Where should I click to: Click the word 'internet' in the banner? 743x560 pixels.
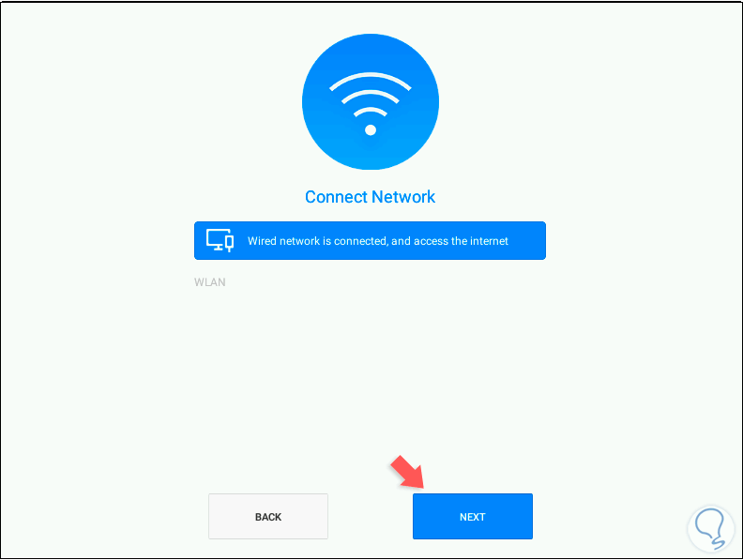pos(488,241)
